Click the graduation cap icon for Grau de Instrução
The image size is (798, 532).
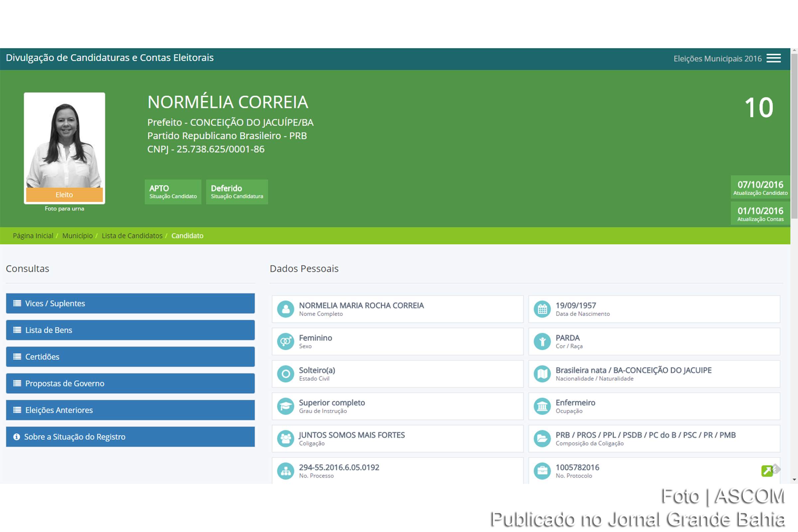(x=286, y=406)
